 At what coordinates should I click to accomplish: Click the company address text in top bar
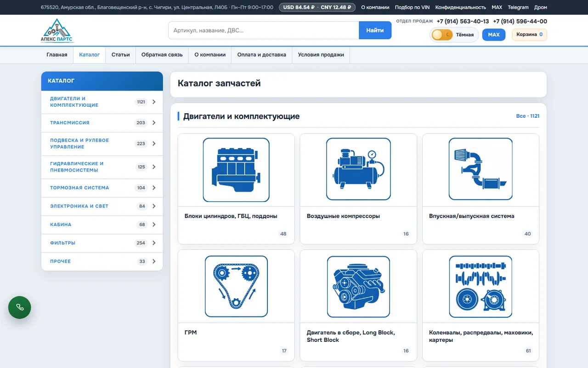(157, 7)
